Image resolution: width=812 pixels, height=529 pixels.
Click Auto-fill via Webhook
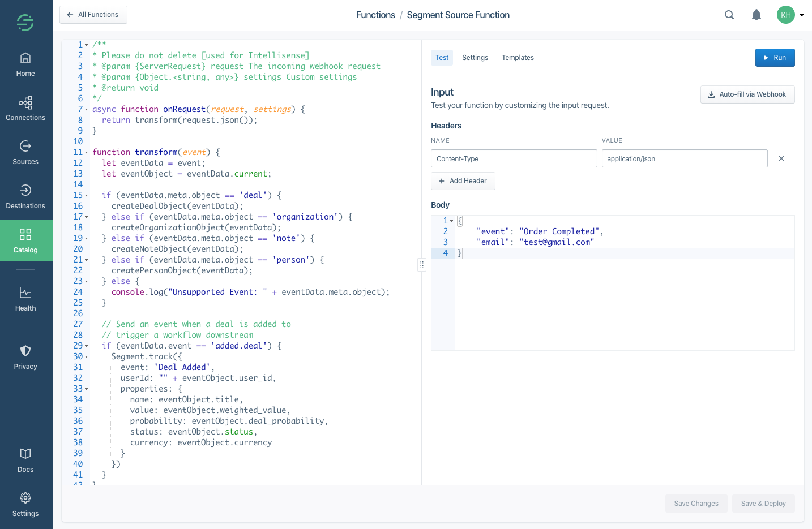pyautogui.click(x=747, y=94)
